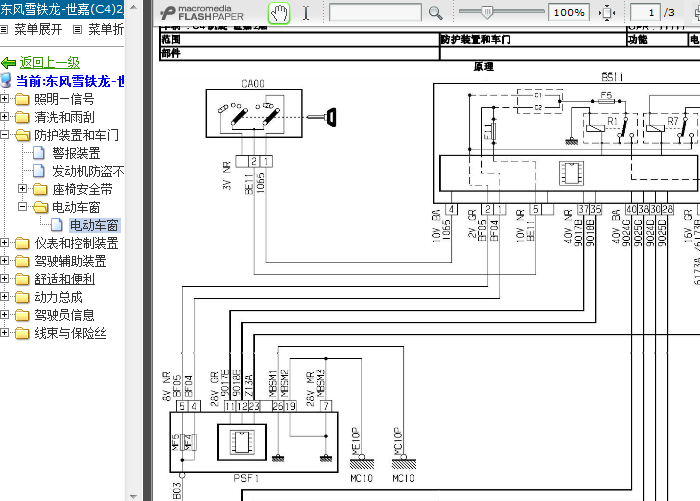Screen dimensions: 700x501
Task: Select the 线束与保险丝 folder label
Action: click(x=71, y=333)
